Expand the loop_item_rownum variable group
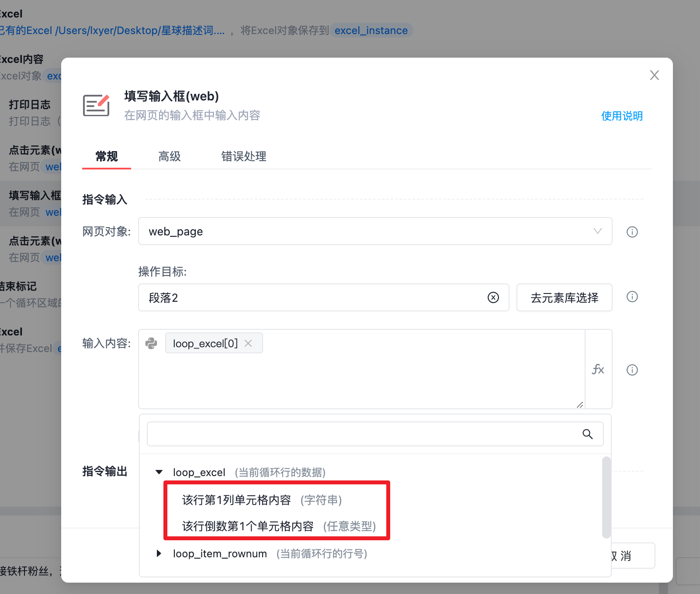This screenshot has width=700, height=594. click(159, 553)
